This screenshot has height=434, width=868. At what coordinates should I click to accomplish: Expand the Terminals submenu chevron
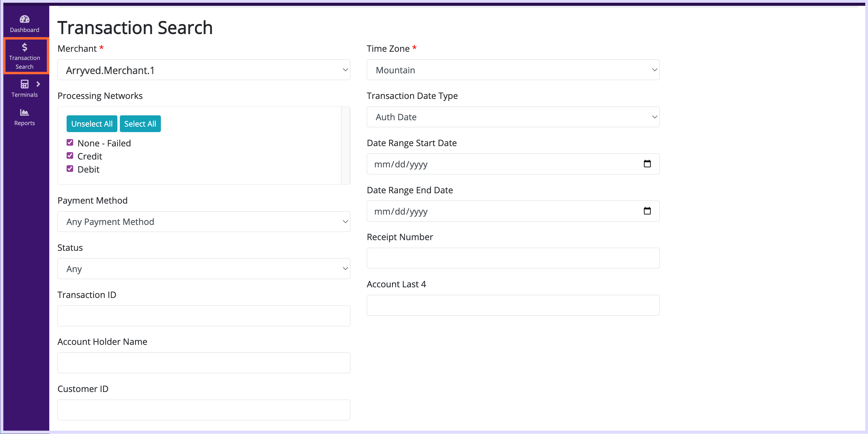click(38, 84)
